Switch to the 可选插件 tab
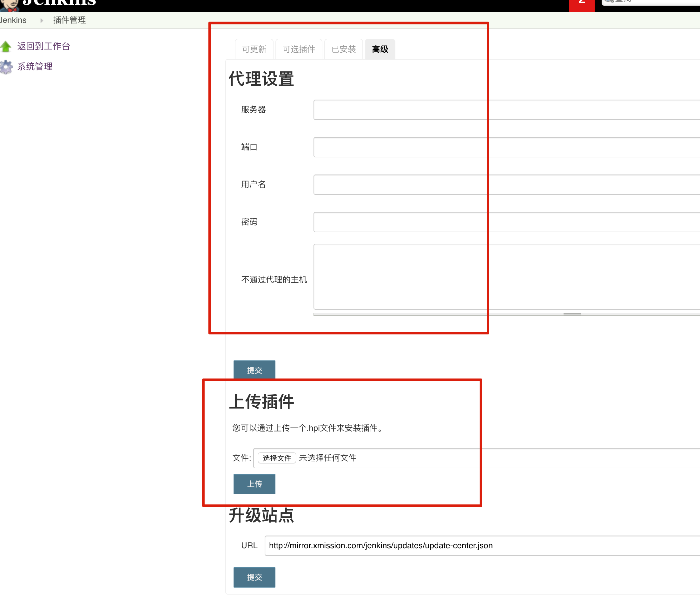Screen dimensions: 700x599 (x=299, y=49)
